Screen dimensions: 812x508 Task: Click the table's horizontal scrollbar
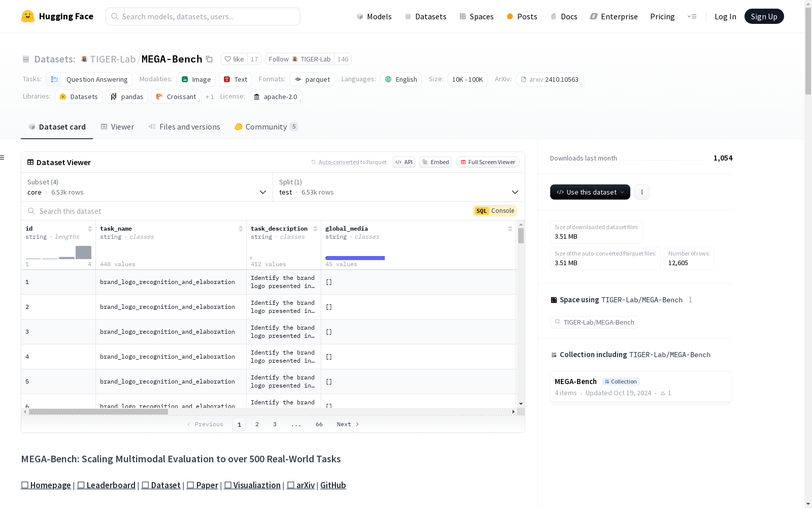(x=98, y=411)
